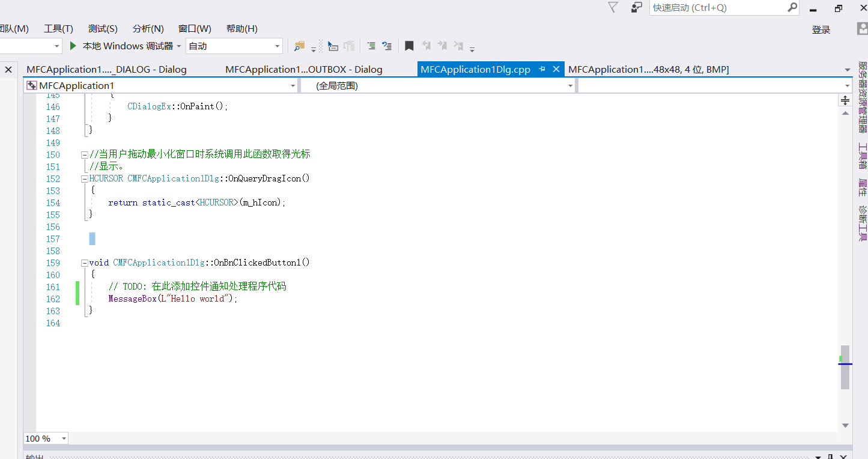This screenshot has height=459, width=868.
Task: Click the Uncomment selected lines icon
Action: pyautogui.click(x=387, y=46)
